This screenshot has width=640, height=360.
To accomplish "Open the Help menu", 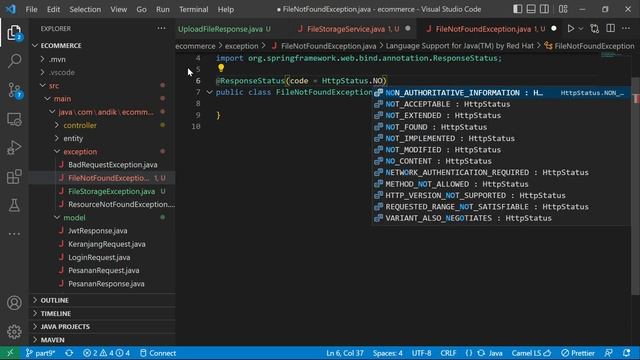I will (226, 9).
